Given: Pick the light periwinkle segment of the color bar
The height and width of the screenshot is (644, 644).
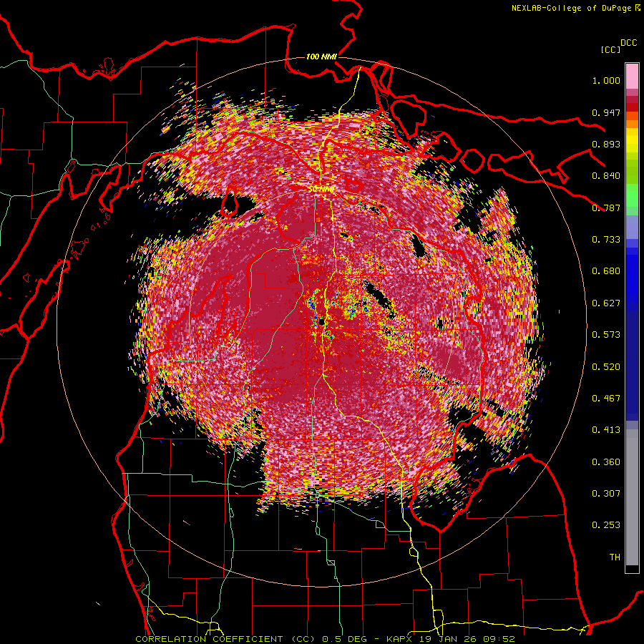Looking at the screenshot, I should tap(632, 227).
